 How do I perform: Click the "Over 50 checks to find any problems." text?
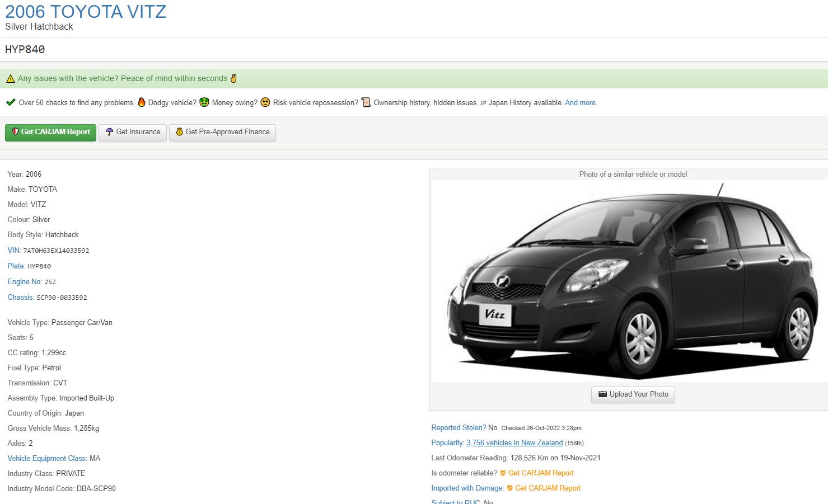(x=77, y=103)
